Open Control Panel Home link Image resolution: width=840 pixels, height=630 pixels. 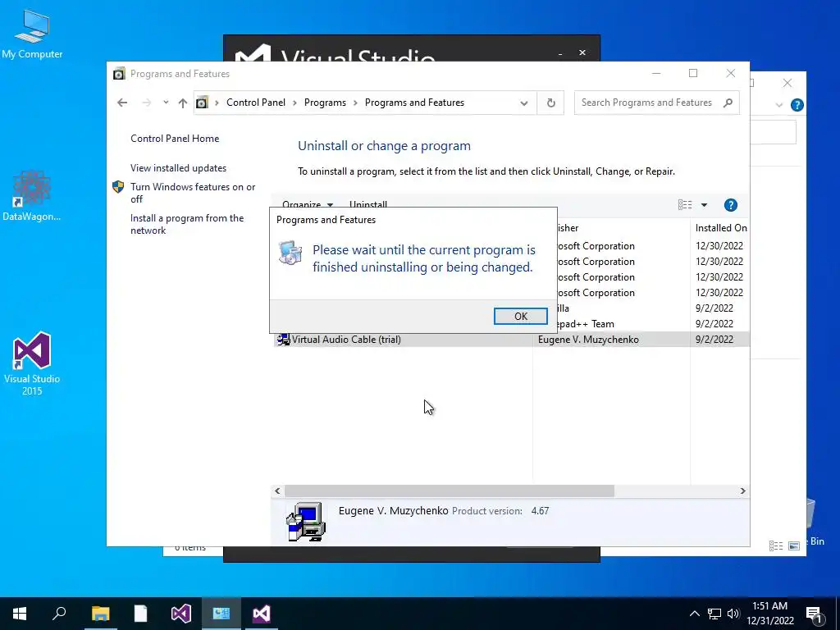(x=175, y=138)
